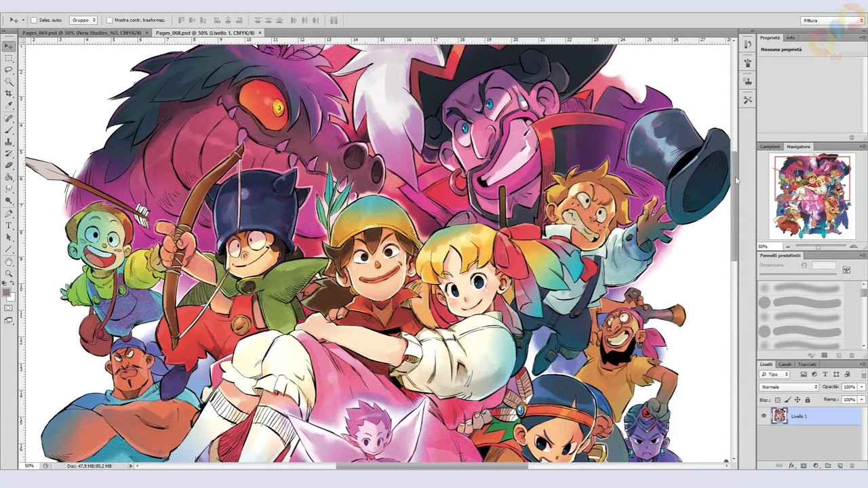Select the Hand tool
868x488 pixels.
[x=8, y=262]
